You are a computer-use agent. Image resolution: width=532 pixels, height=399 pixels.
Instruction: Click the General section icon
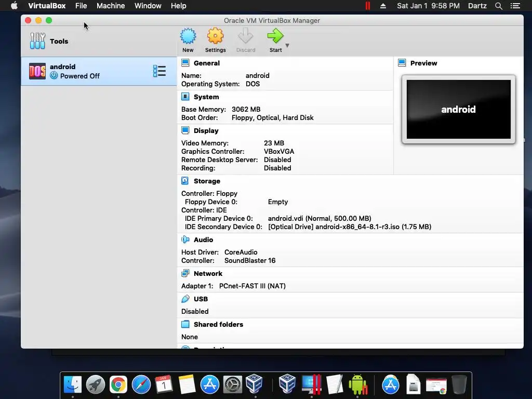tap(185, 63)
